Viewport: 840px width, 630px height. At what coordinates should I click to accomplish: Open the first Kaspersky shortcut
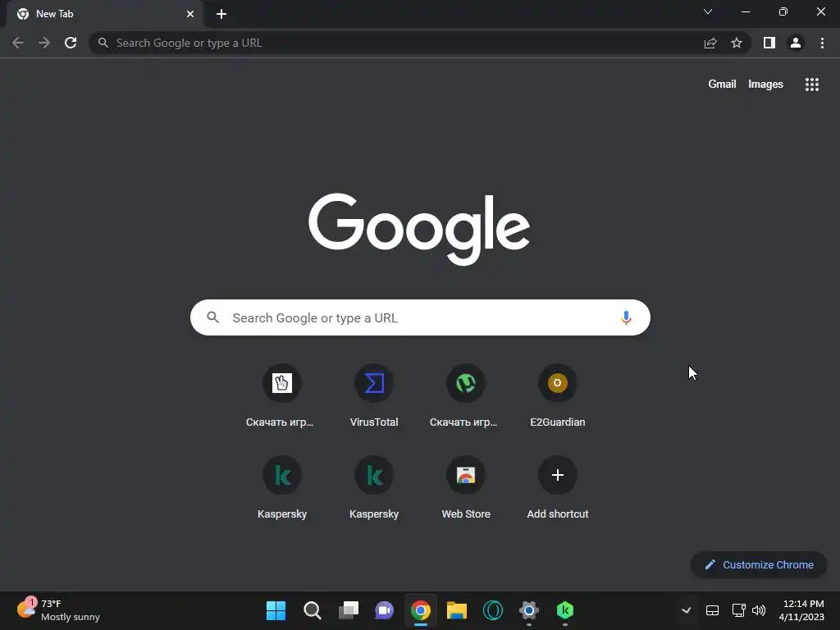point(282,488)
